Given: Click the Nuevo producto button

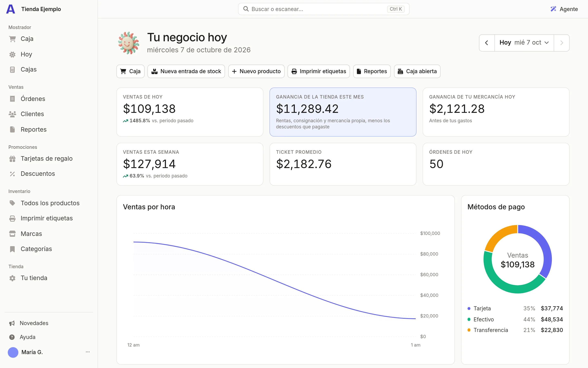Looking at the screenshot, I should click(256, 71).
